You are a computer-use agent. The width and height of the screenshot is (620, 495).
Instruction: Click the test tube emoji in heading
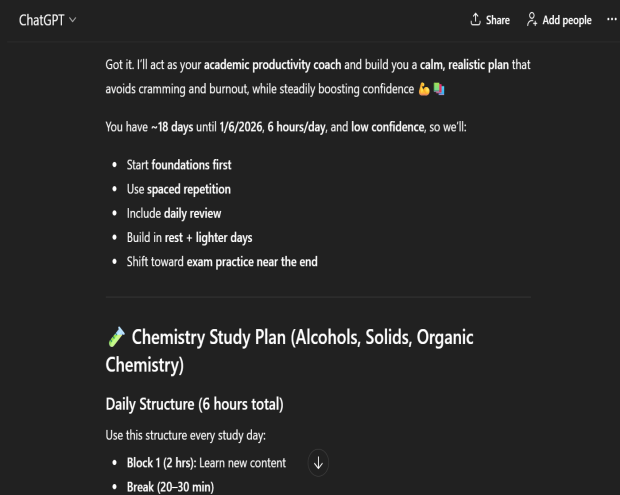point(116,338)
